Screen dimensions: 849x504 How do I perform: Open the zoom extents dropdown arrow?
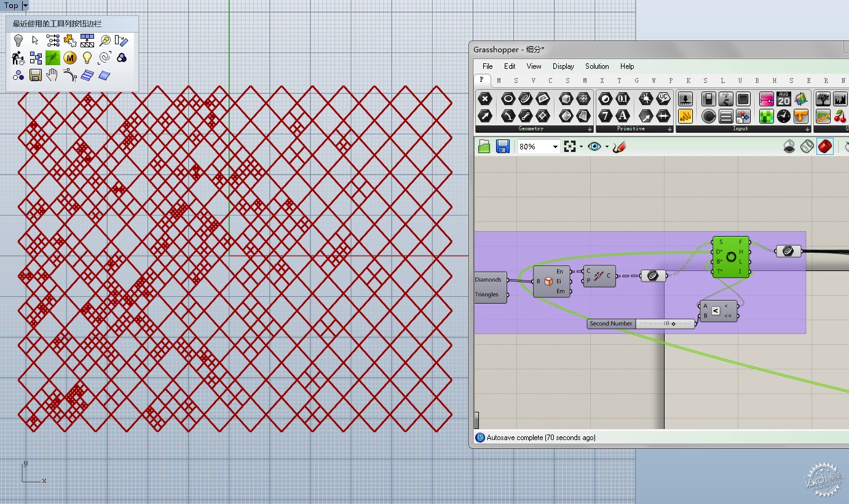[x=581, y=146]
